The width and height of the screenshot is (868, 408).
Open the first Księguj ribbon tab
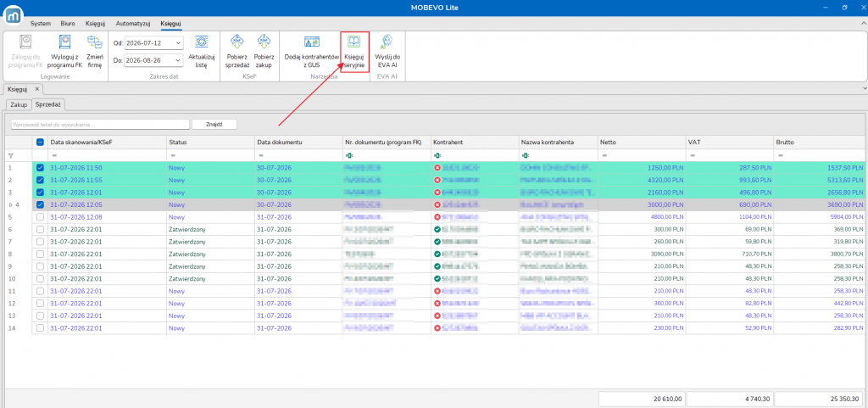(x=96, y=24)
